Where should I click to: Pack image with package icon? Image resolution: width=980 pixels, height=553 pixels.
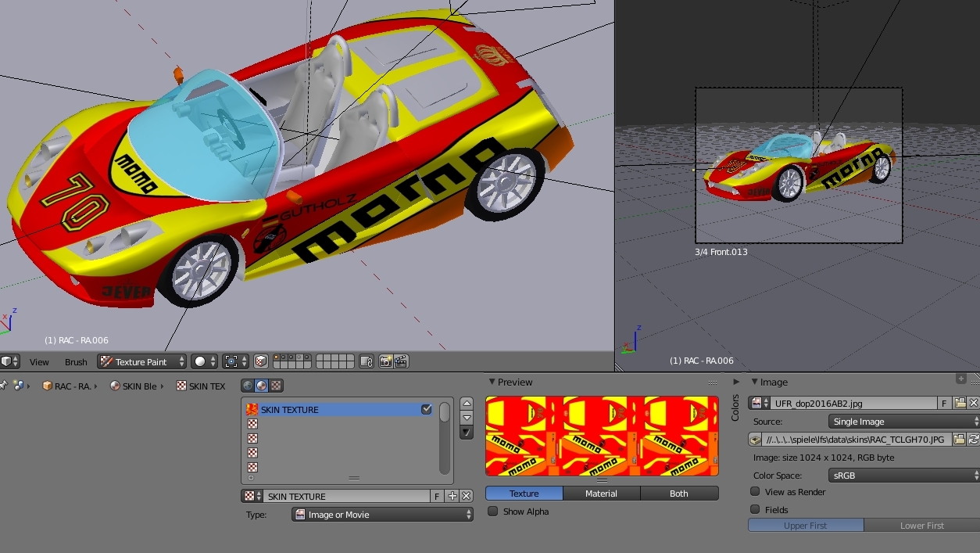point(756,440)
